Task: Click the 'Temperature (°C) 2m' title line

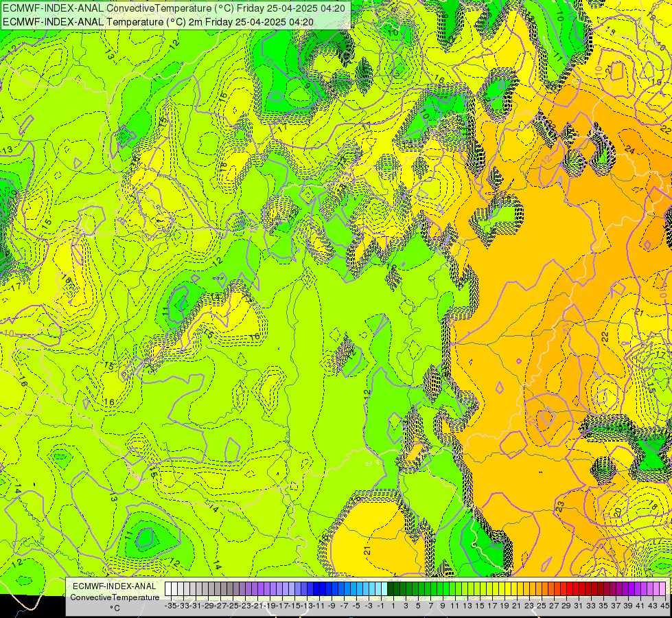Action: (158, 22)
